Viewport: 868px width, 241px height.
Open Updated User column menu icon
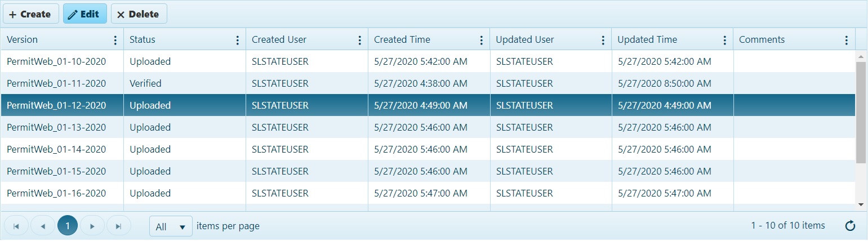pyautogui.click(x=603, y=40)
